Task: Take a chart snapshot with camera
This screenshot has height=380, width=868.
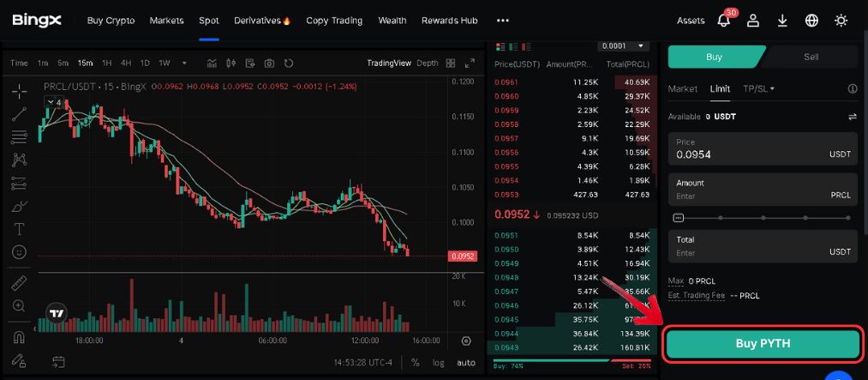Action: click(x=269, y=63)
